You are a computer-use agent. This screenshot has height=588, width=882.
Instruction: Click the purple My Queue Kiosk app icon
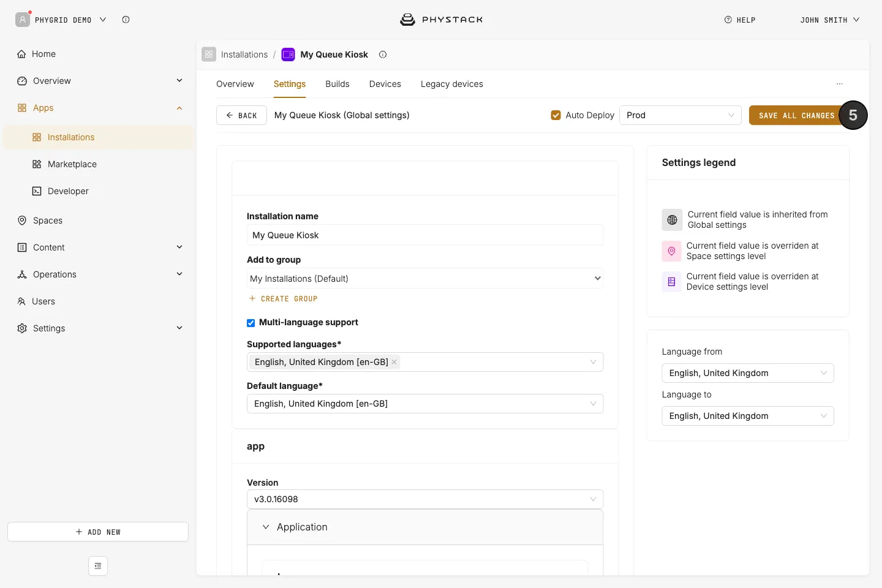pyautogui.click(x=288, y=55)
